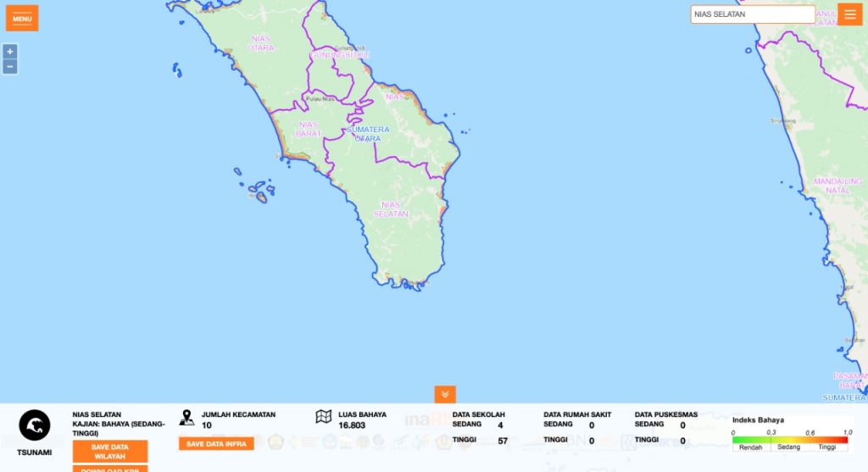The width and height of the screenshot is (868, 472).
Task: Open the hamburger menu icon top right
Action: click(849, 14)
